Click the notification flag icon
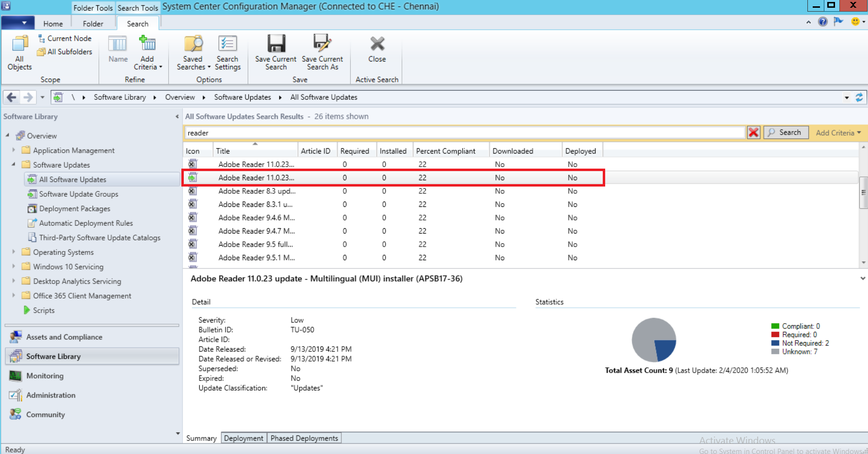Image resolution: width=868 pixels, height=454 pixels. tap(838, 22)
